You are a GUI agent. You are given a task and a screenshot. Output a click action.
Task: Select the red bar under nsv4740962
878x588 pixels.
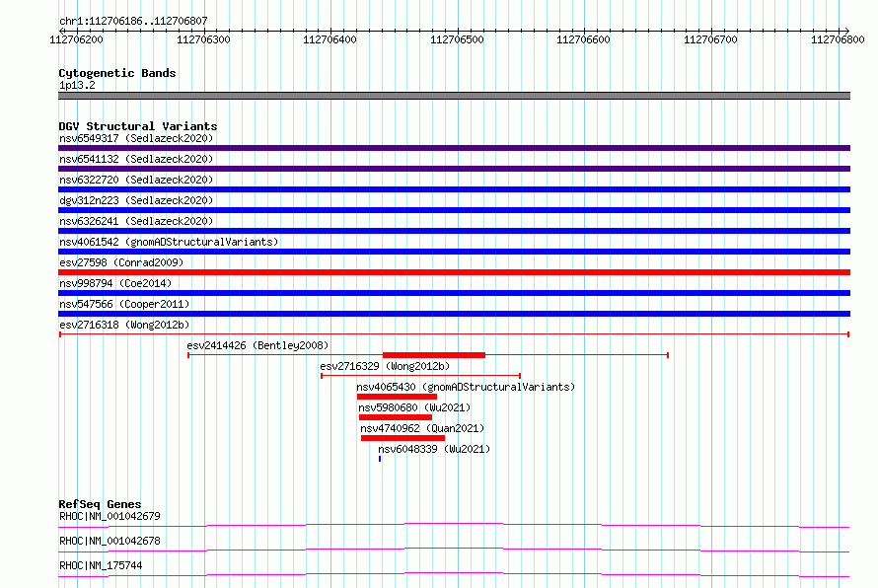pos(403,438)
